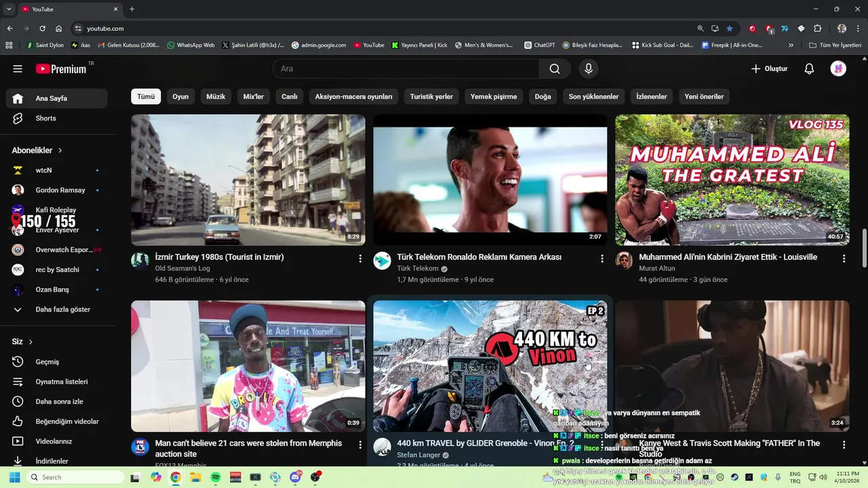
Task: Open Chrome extensions puzzle icon
Action: click(x=818, y=28)
